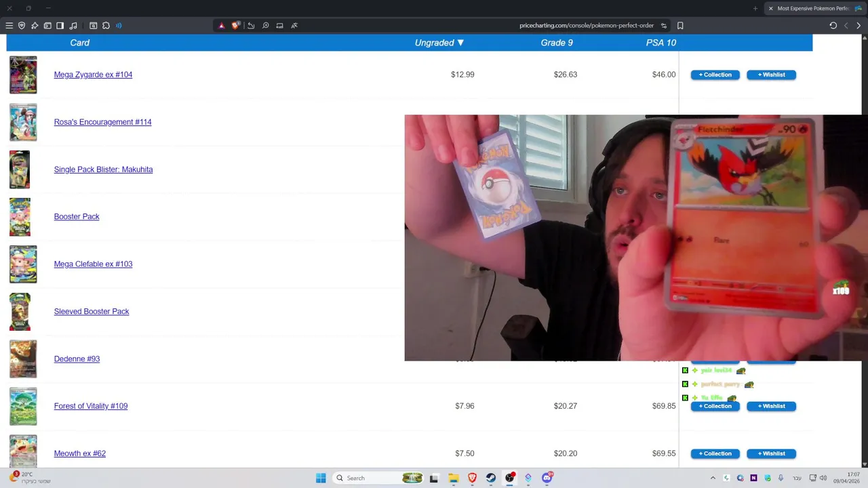Reload the page

(833, 26)
